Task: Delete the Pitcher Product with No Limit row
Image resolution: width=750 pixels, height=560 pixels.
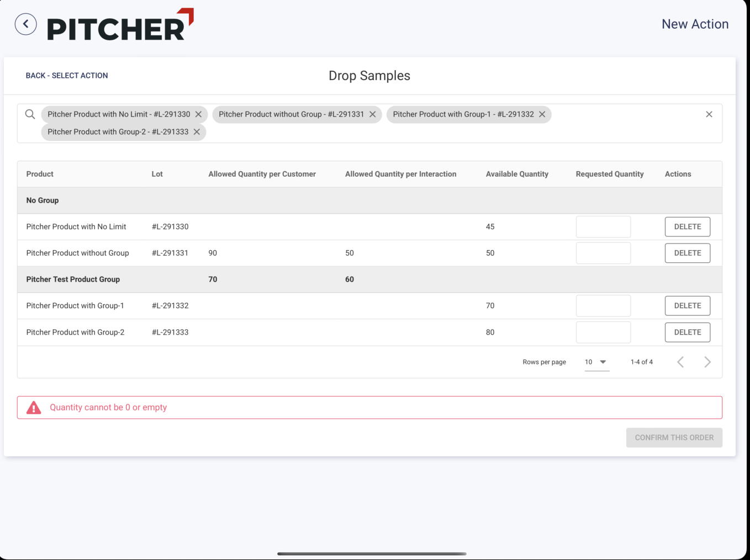Action: click(687, 227)
